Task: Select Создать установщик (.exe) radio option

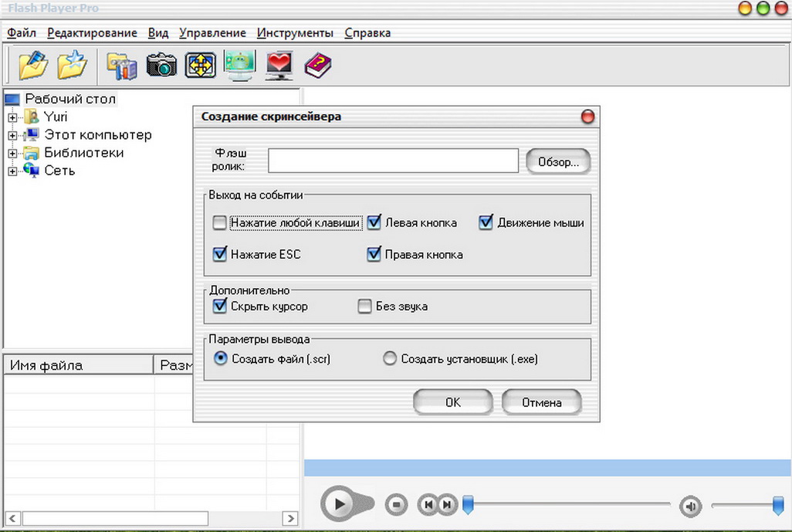Action: 389,359
